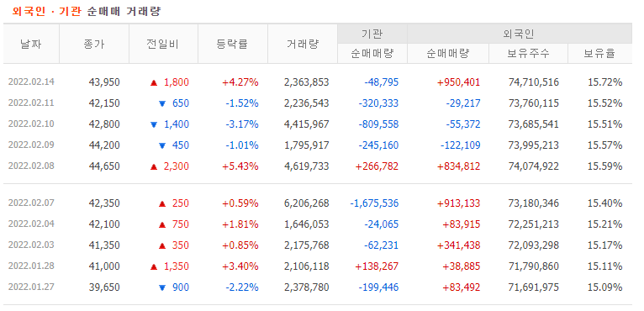The height and width of the screenshot is (311, 644).
Task: Click the blue down arrow beside 650
Action: coord(162,103)
